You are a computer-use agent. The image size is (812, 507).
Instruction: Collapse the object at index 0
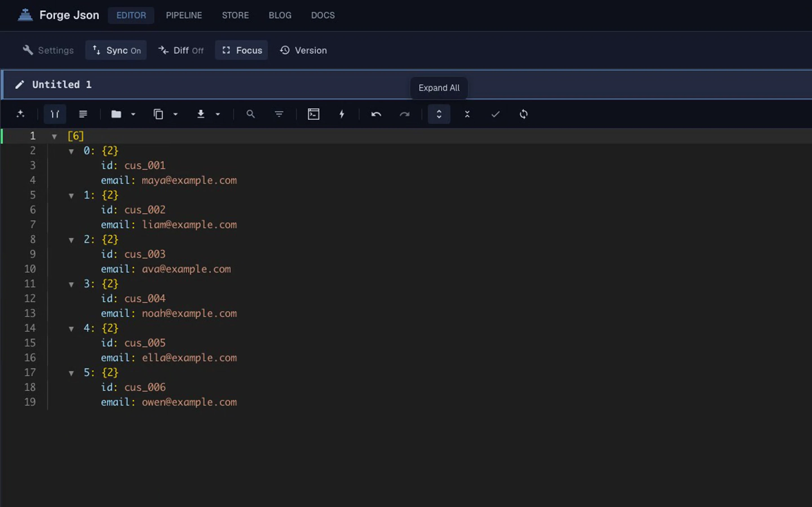[71, 151]
